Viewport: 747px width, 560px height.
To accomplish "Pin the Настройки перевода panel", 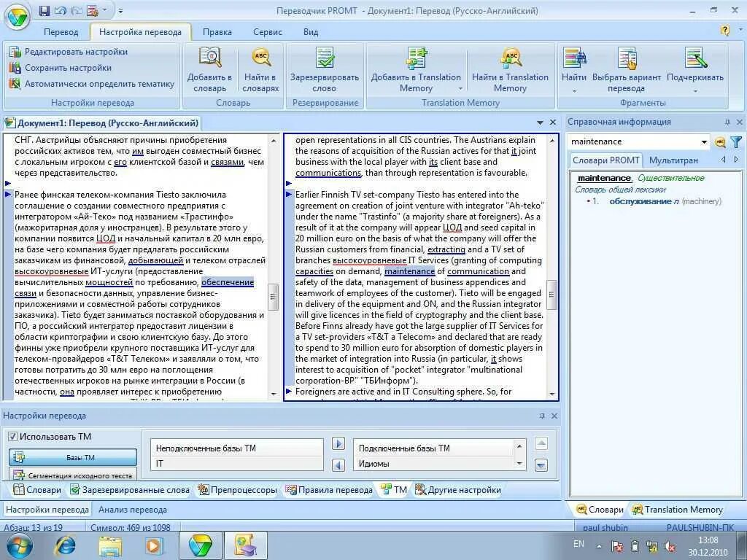I will click(x=542, y=416).
